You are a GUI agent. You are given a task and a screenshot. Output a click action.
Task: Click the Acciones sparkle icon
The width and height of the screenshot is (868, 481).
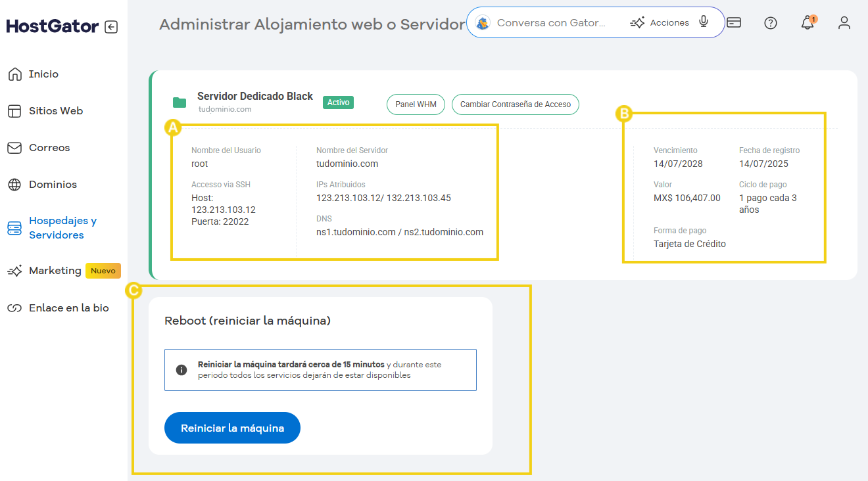click(637, 22)
